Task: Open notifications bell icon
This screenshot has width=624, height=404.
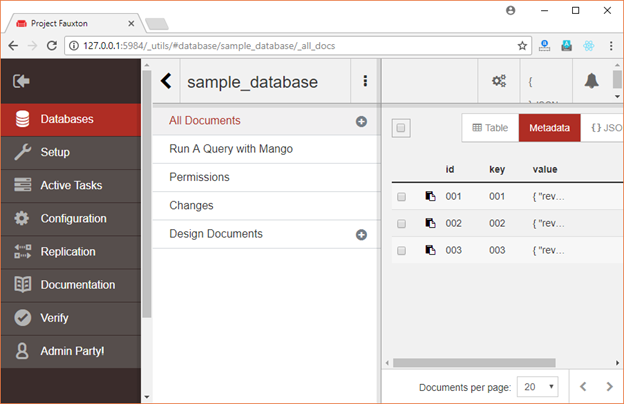Action: [591, 81]
